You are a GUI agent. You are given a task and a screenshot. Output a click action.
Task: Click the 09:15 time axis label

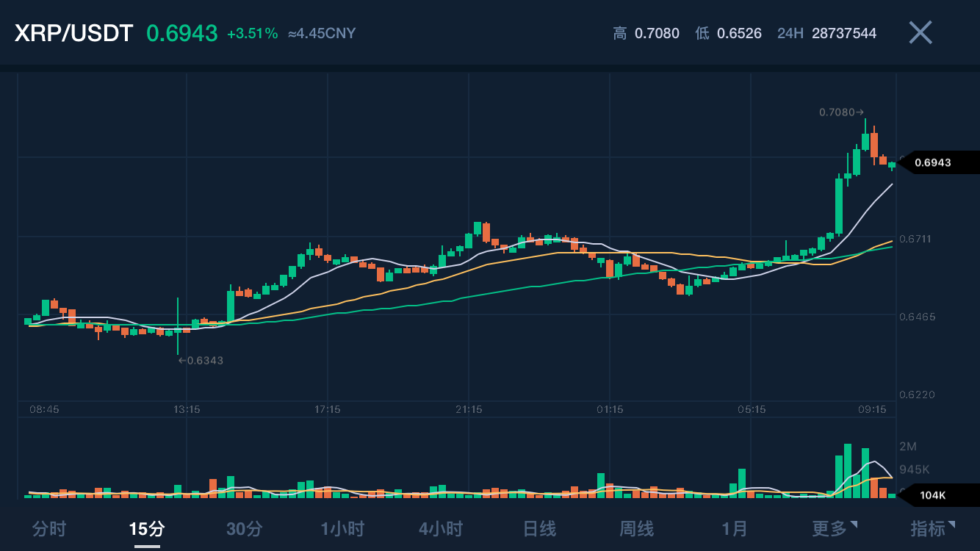pyautogui.click(x=872, y=409)
